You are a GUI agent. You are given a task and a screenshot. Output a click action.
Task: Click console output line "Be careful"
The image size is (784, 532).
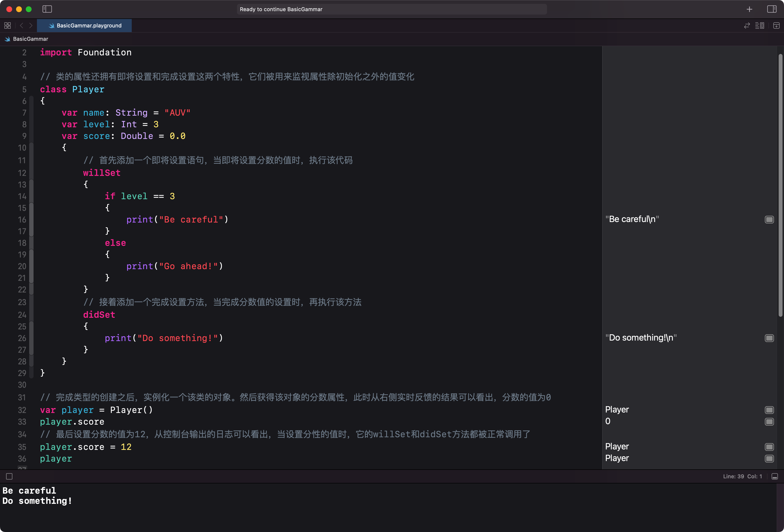(29, 490)
